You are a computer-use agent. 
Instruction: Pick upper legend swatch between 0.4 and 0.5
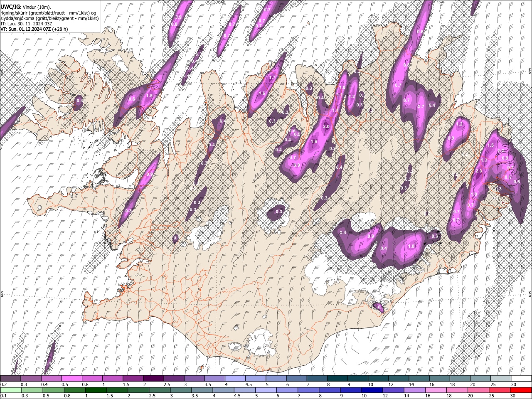coord(52,379)
